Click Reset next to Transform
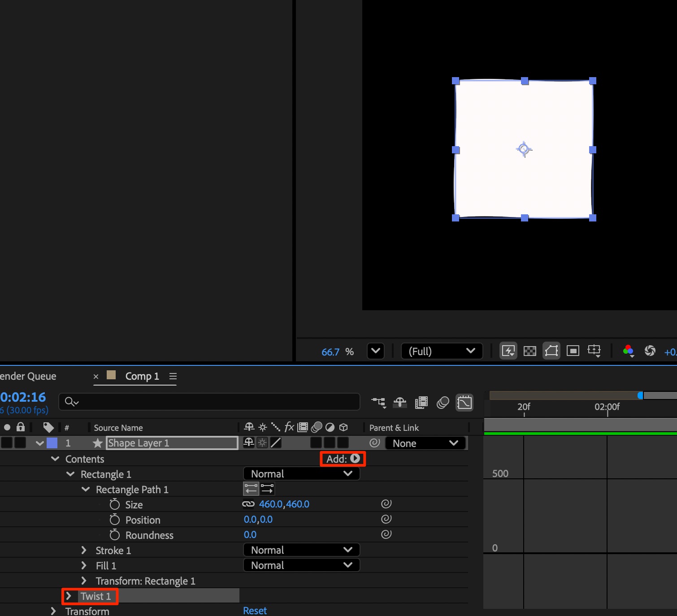 tap(255, 611)
